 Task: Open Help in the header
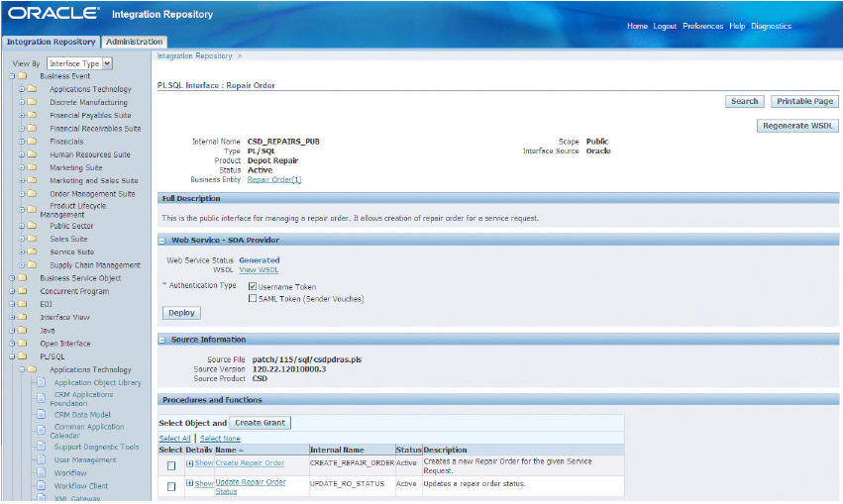(x=737, y=26)
